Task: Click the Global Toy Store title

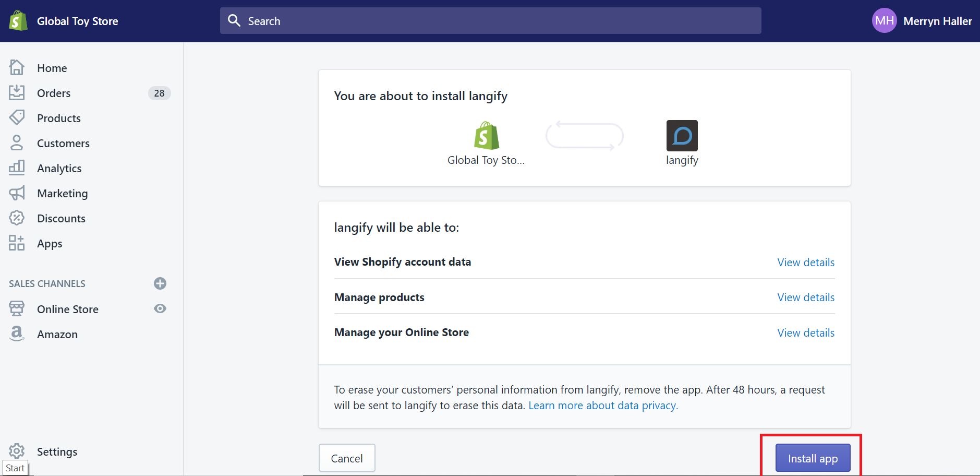Action: [77, 21]
